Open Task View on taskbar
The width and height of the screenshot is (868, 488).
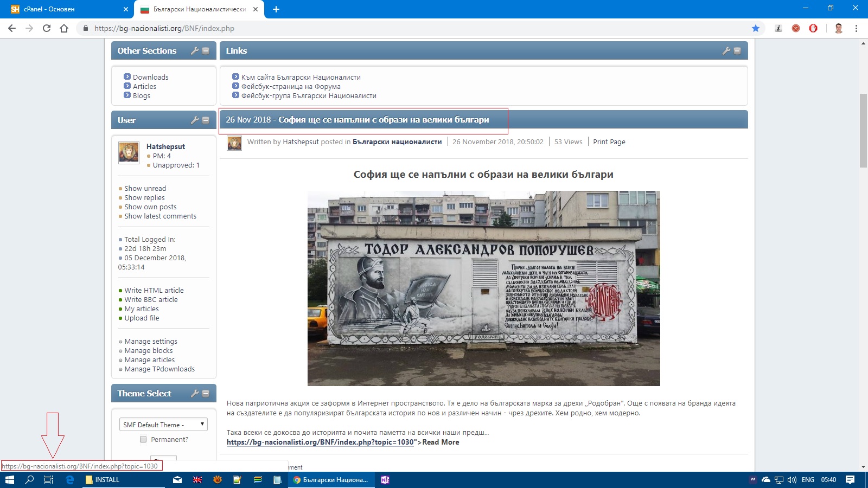[49, 479]
